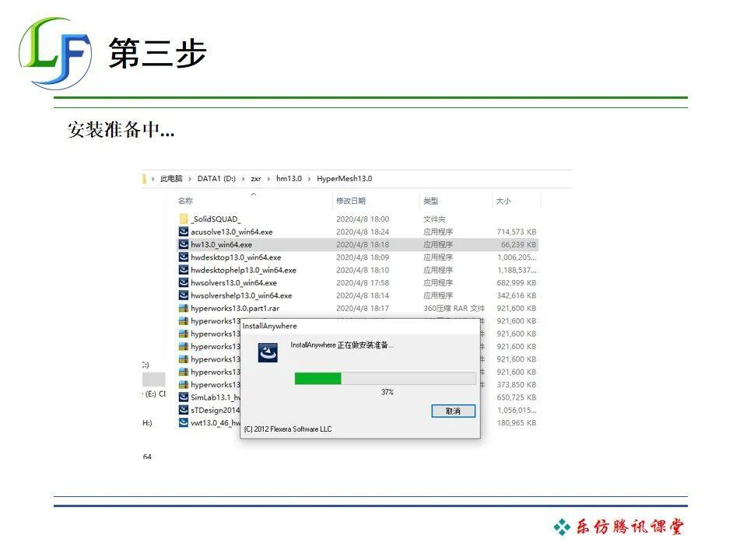Click hwsolvers13.0_win64.exe file icon

pos(184,282)
